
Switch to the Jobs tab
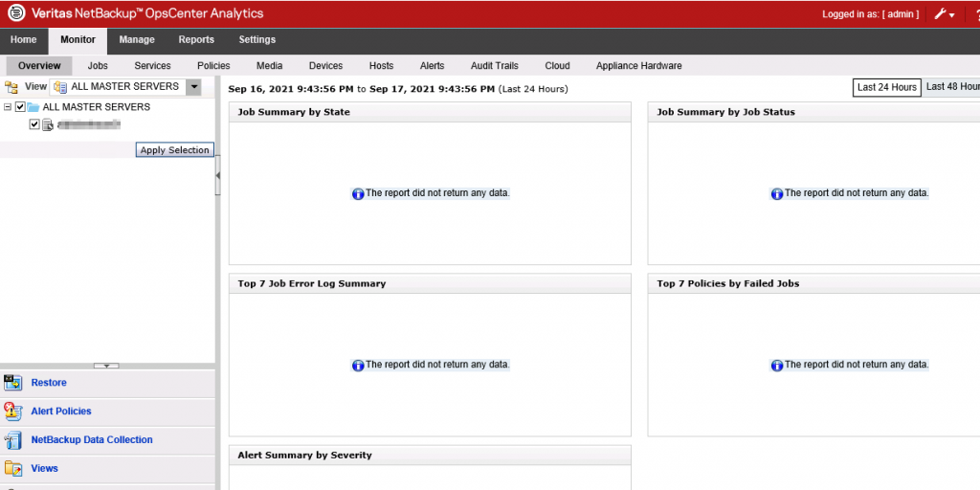(98, 66)
